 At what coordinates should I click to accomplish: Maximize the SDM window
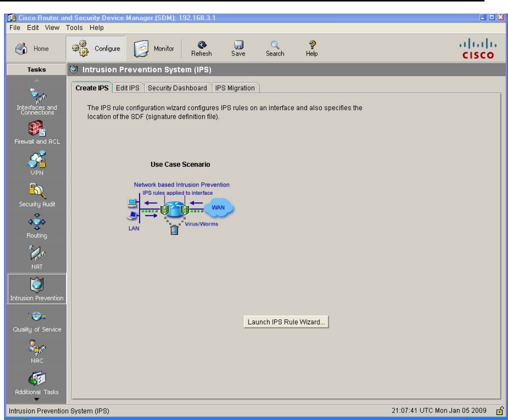pyautogui.click(x=492, y=18)
